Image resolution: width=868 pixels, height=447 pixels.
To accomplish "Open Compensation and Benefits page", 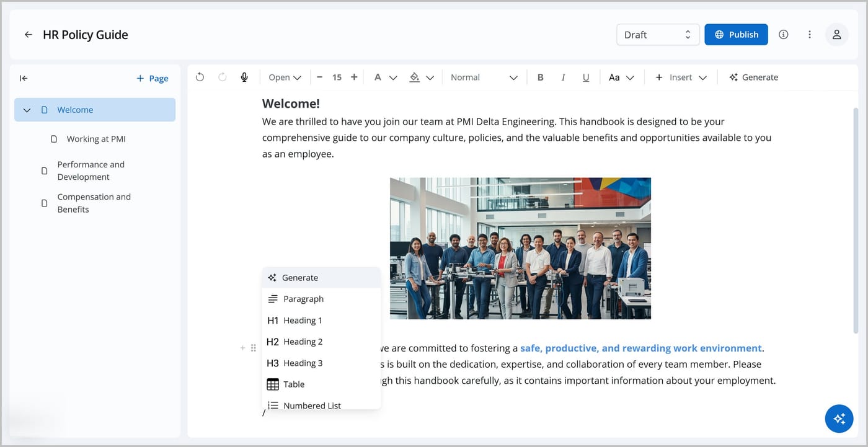I will (x=94, y=203).
